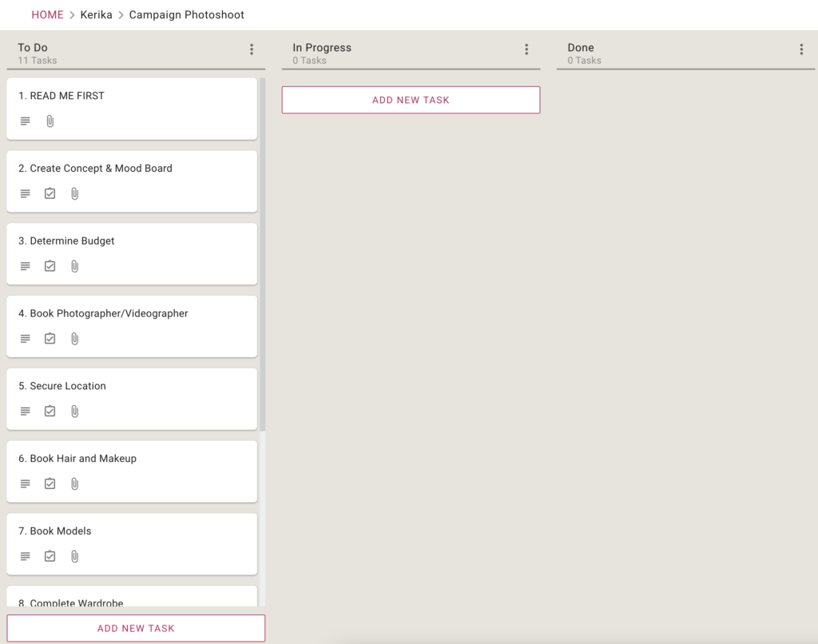Click Campaign Photoshoot breadcrumb
818x644 pixels.
186,14
